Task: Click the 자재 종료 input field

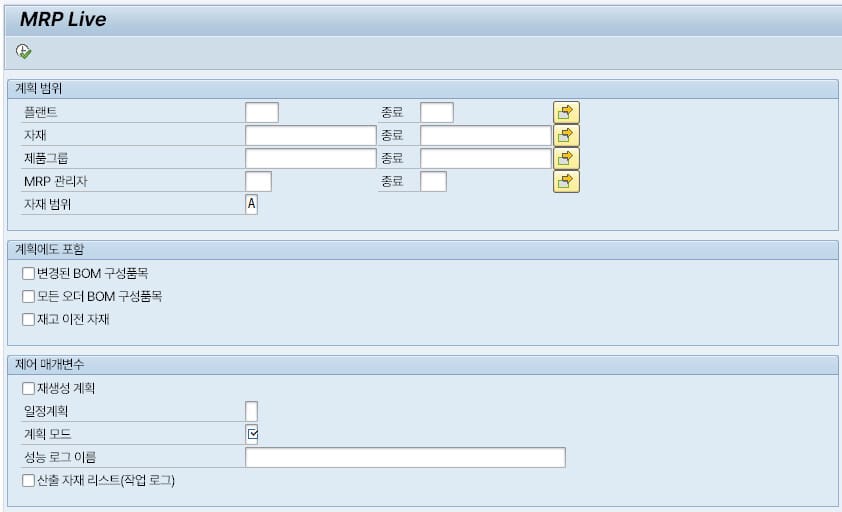Action: pos(485,135)
